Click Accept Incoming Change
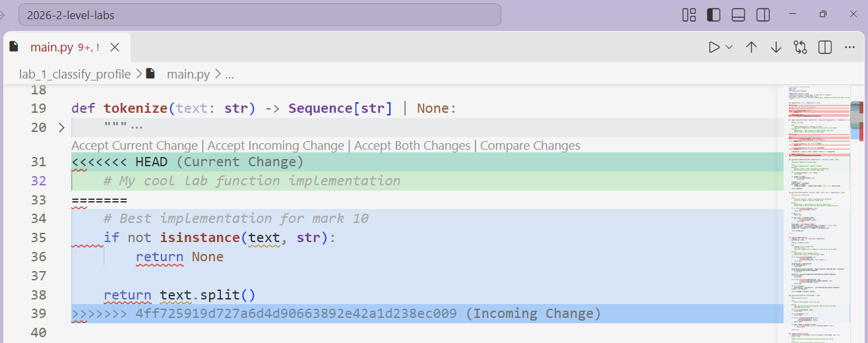Image resolution: width=868 pixels, height=343 pixels. [276, 146]
